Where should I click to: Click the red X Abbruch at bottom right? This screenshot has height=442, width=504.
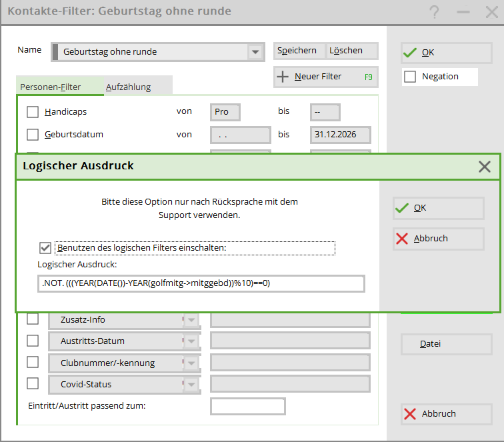pyautogui.click(x=445, y=414)
